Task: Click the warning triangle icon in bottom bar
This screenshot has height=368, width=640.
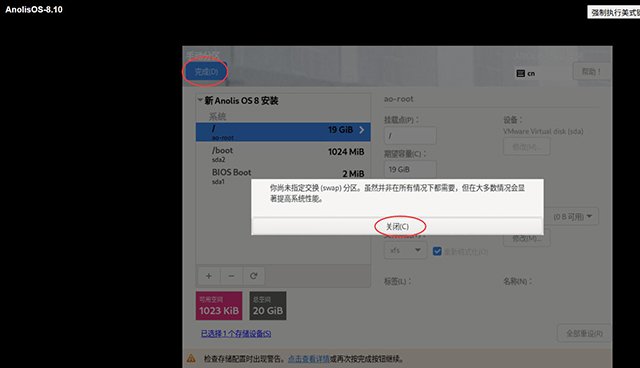Action: point(191,358)
